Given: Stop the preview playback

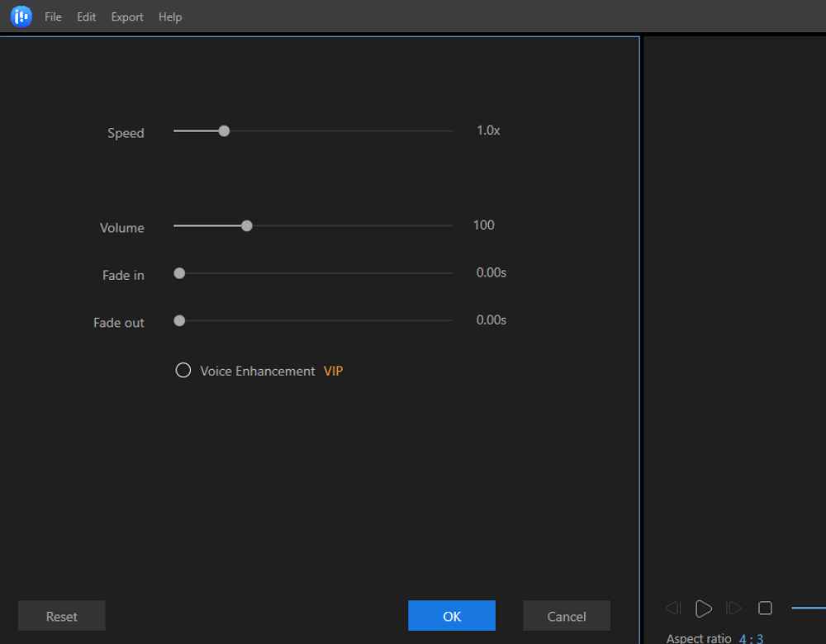Looking at the screenshot, I should pos(765,608).
